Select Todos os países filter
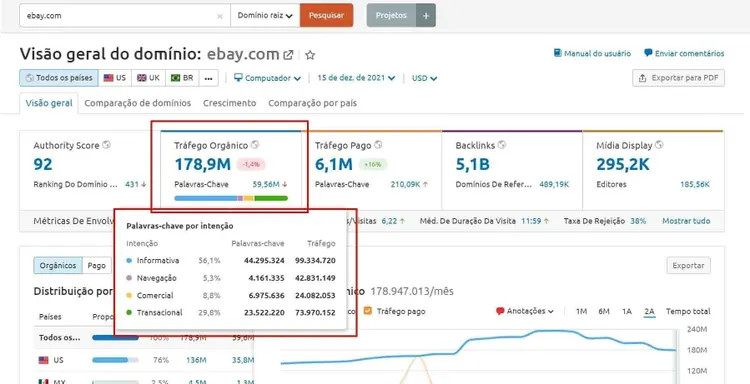This screenshot has height=384, width=750. 59,78
